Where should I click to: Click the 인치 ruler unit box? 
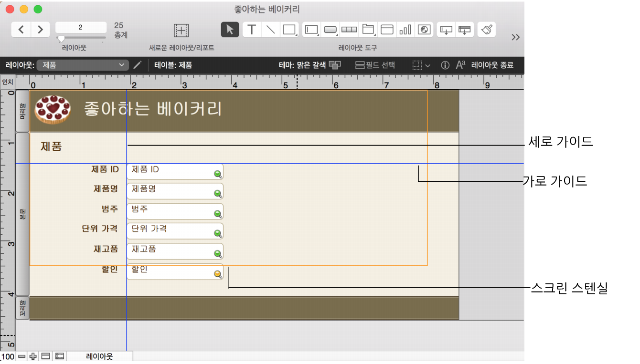pyautogui.click(x=8, y=82)
